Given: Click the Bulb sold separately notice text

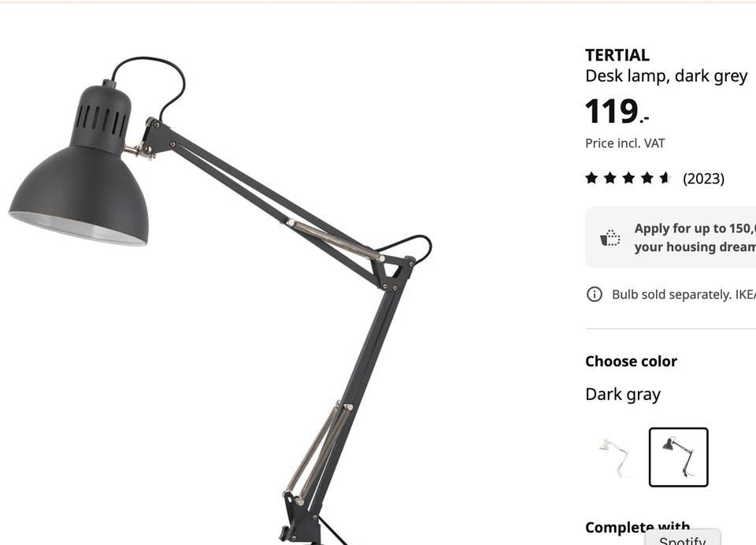Looking at the screenshot, I should [x=684, y=295].
